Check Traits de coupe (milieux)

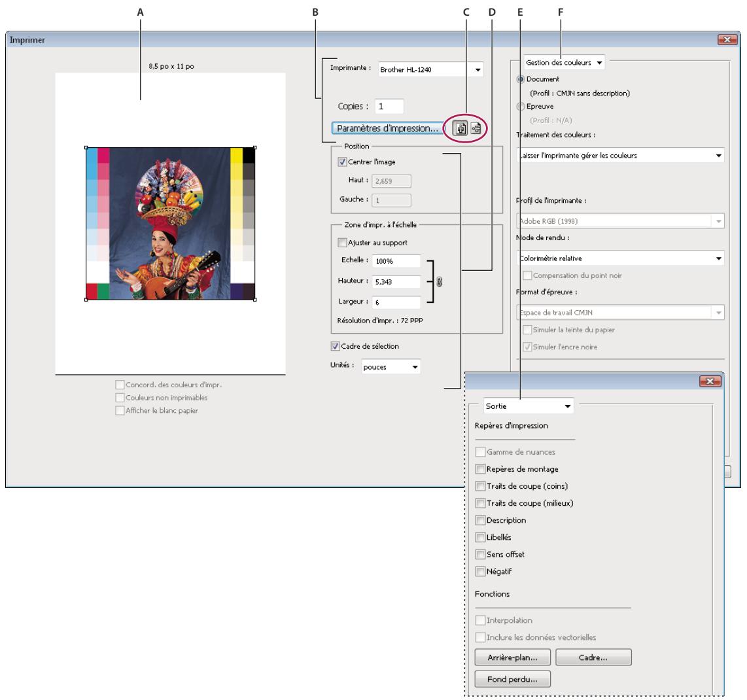480,503
